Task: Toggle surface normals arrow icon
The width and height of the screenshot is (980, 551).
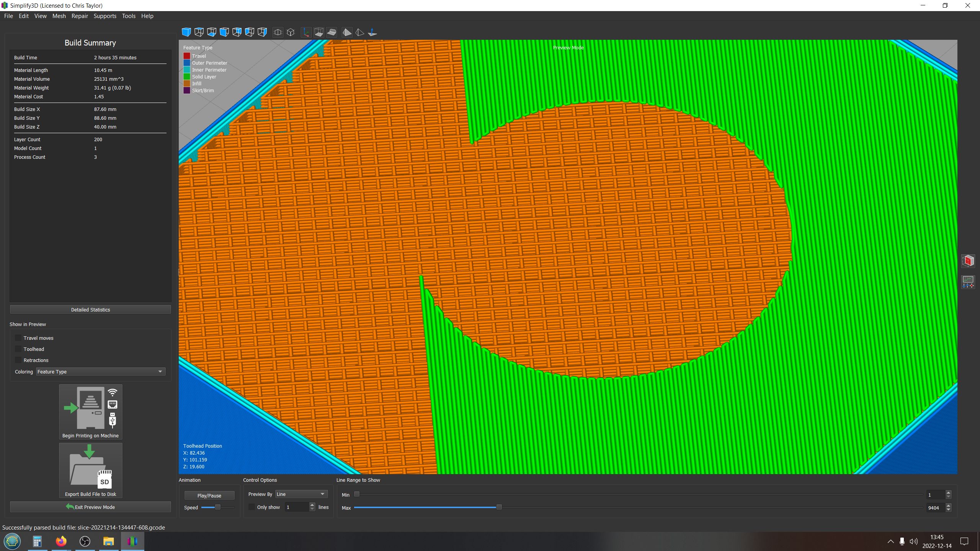Action: (372, 32)
